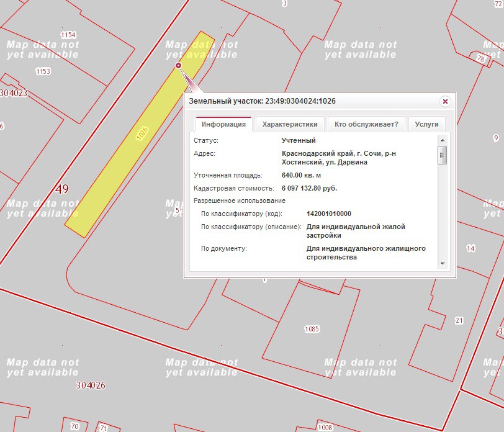Switch to the Характеристики tab
The height and width of the screenshot is (432, 504).
(x=290, y=124)
